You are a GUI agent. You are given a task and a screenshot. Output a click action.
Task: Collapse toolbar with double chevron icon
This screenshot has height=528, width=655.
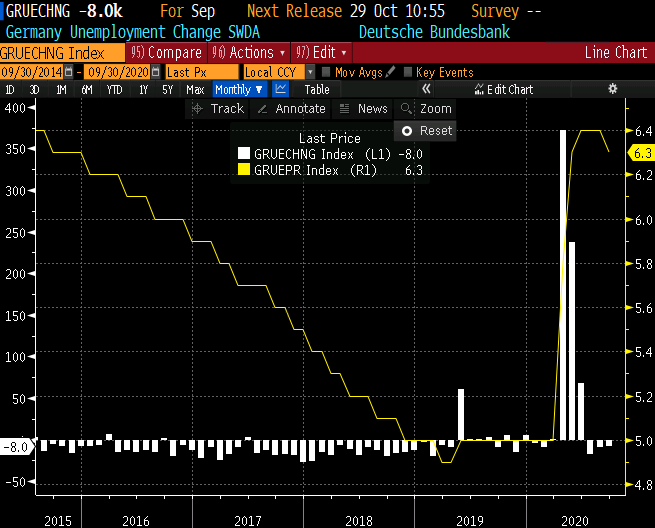[x=426, y=90]
